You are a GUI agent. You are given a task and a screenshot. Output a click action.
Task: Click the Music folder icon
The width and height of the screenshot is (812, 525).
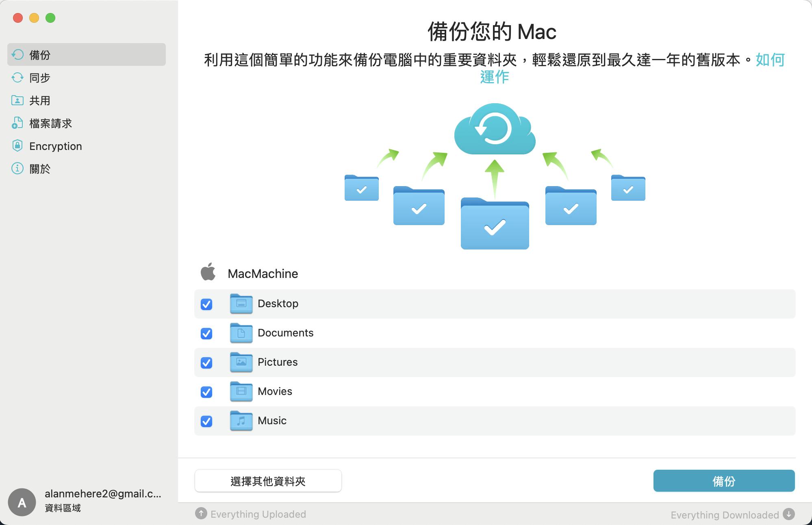point(241,421)
